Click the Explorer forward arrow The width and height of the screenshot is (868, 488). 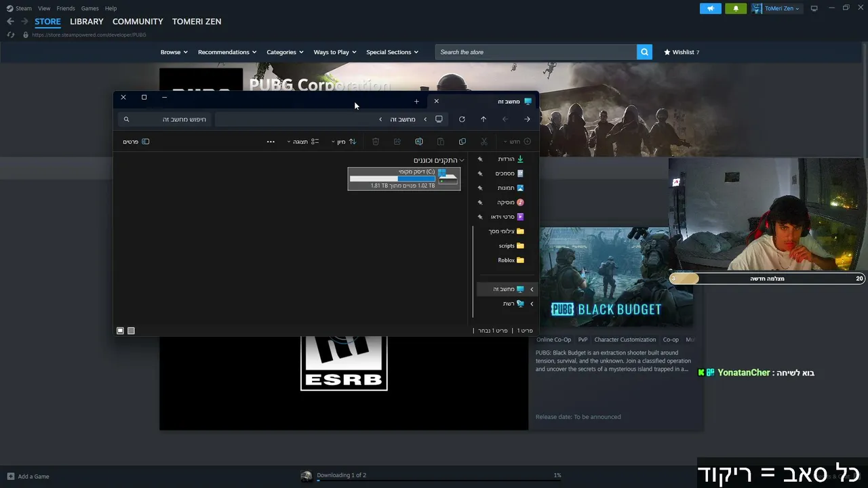tap(505, 119)
